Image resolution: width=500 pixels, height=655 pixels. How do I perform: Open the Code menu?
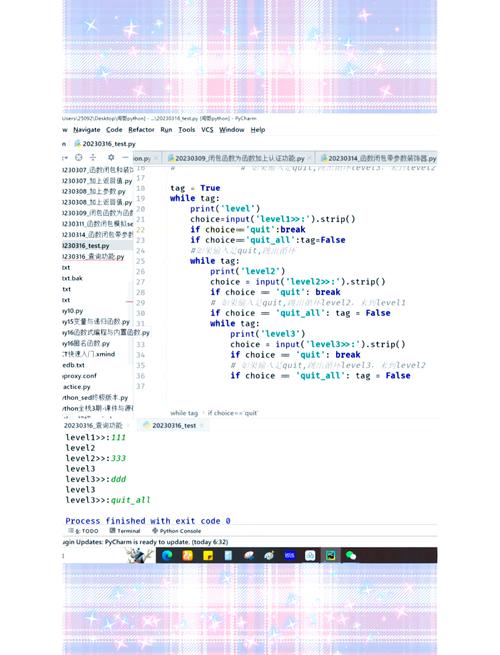tap(114, 130)
